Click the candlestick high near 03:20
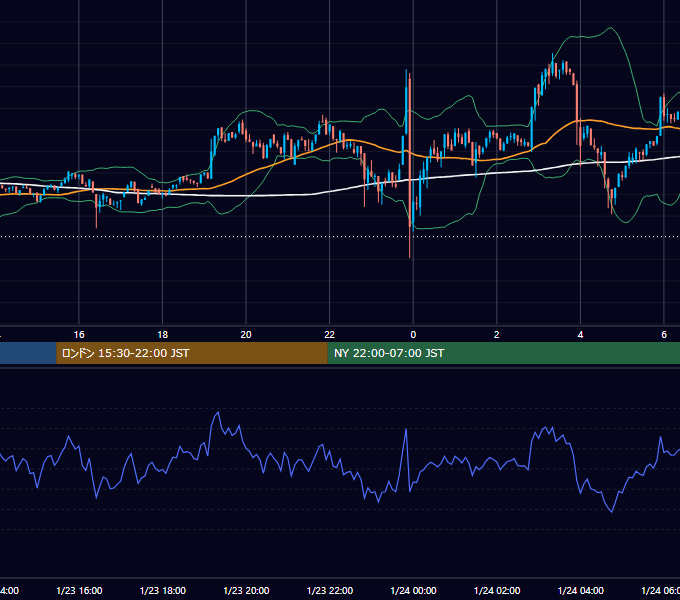Image resolution: width=680 pixels, height=600 pixels. pyautogui.click(x=552, y=65)
